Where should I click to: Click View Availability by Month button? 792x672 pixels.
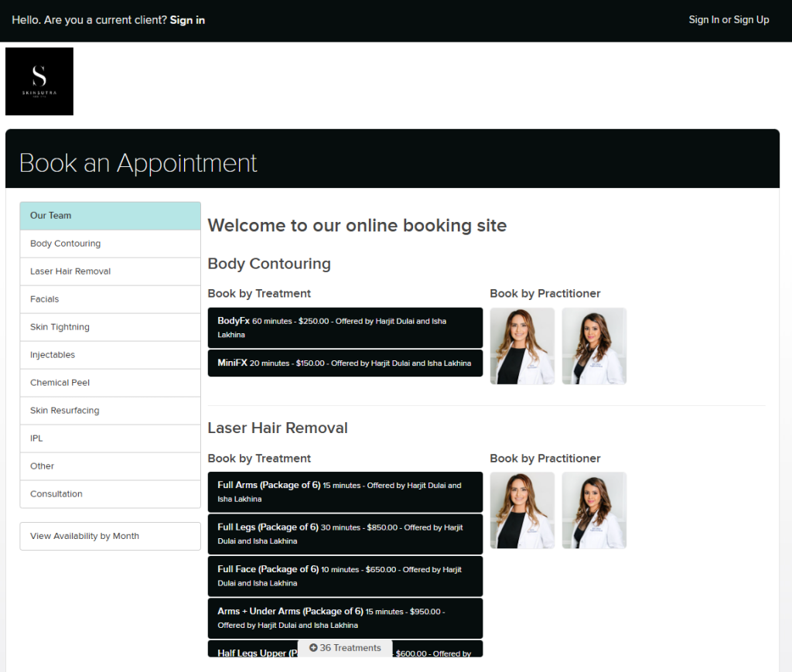(x=110, y=536)
